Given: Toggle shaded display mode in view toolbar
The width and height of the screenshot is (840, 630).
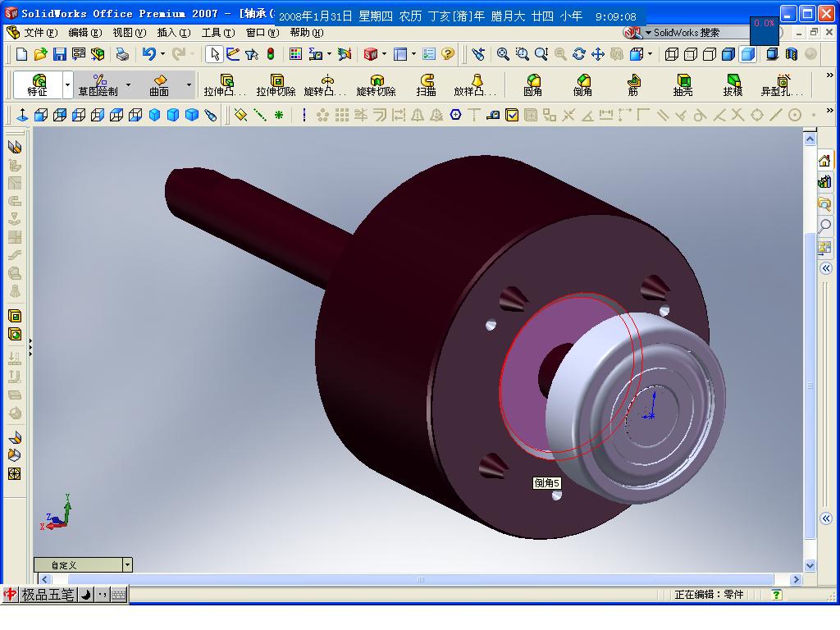Looking at the screenshot, I should point(746,55).
